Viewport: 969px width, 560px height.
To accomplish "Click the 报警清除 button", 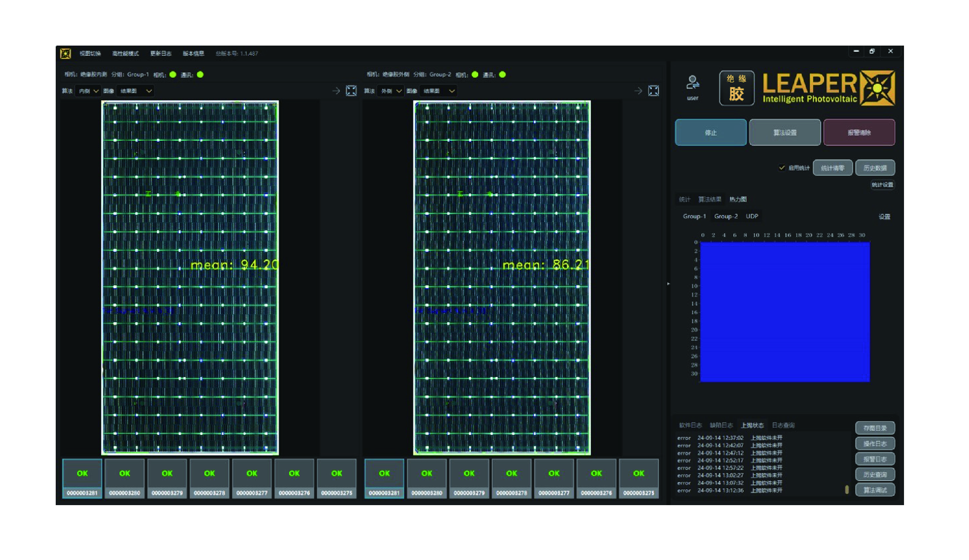I will pos(859,132).
